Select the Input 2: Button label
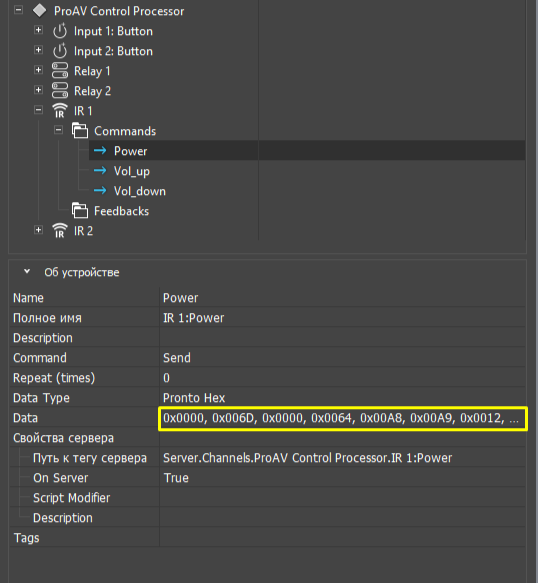Viewport: 538px width, 583px height. [x=113, y=51]
